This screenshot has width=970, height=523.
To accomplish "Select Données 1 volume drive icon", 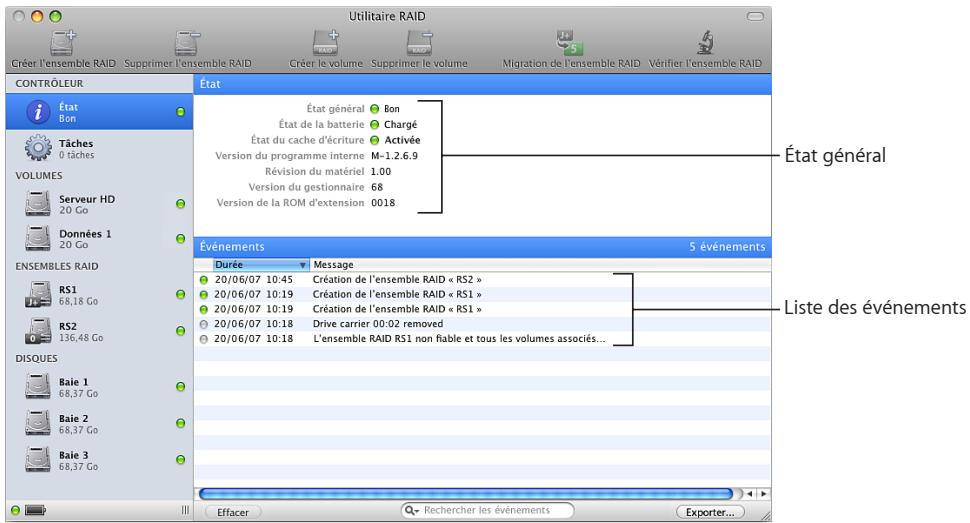I will (x=38, y=238).
